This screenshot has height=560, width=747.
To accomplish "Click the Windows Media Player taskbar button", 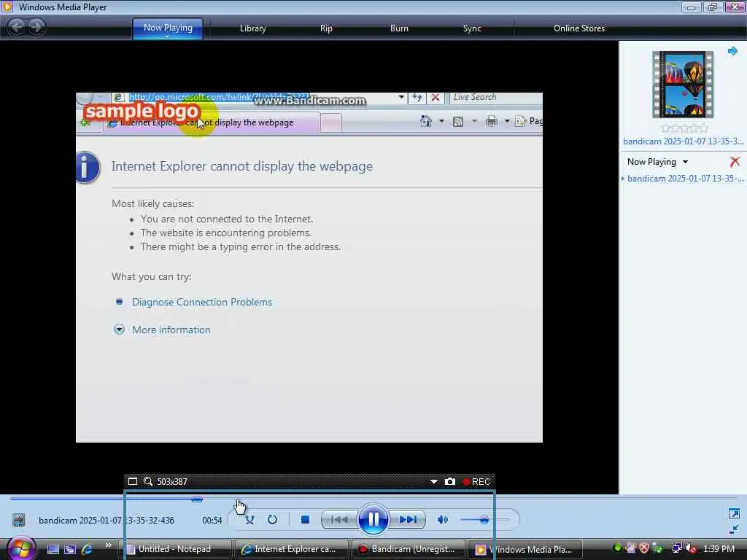I will point(526,549).
